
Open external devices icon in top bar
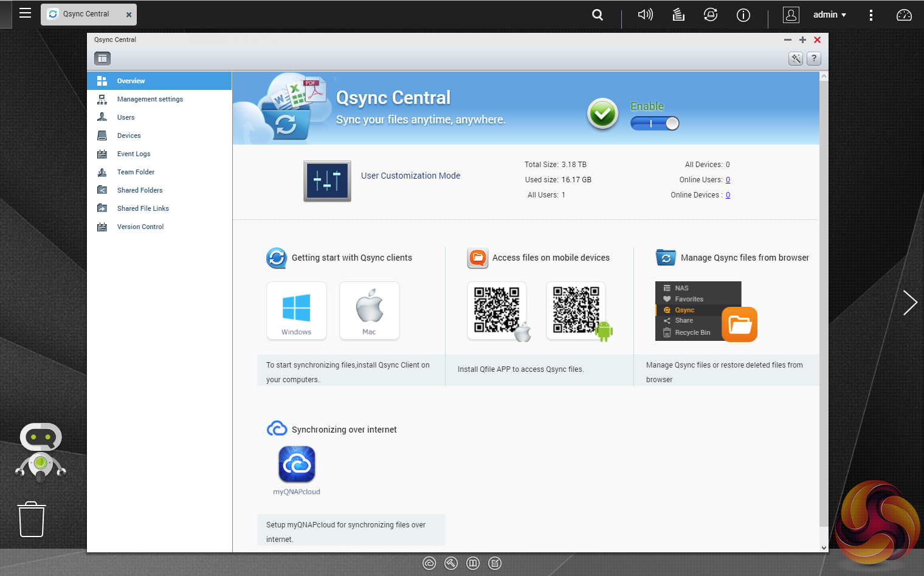pyautogui.click(x=711, y=15)
